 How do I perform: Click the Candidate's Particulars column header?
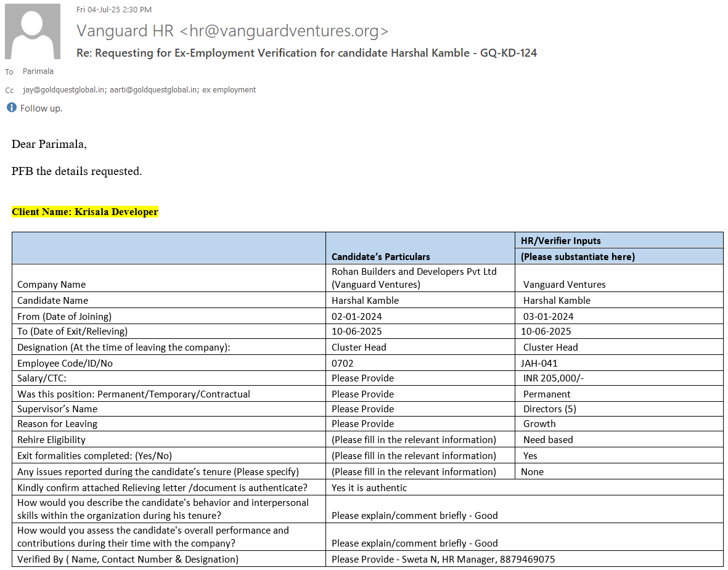[x=380, y=256]
